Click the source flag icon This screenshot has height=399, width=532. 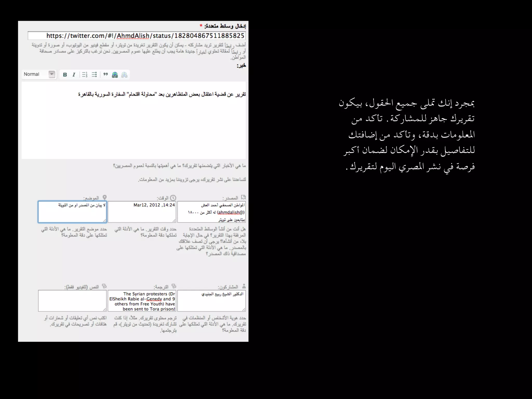243,197
